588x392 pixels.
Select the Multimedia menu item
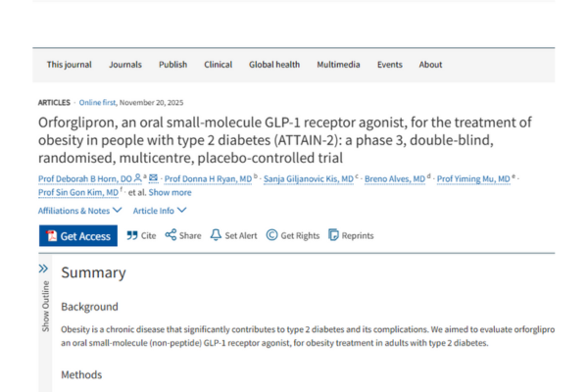coord(338,65)
